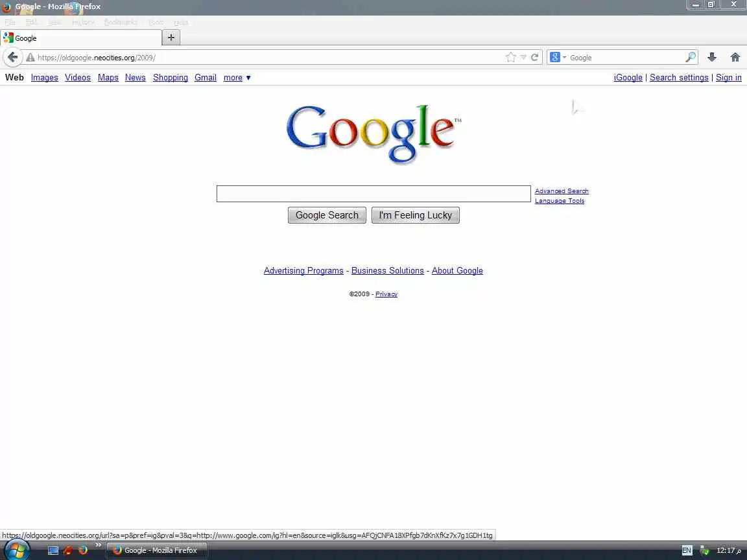Open a new tab with the plus button
This screenshot has height=560, width=747.
tap(171, 38)
